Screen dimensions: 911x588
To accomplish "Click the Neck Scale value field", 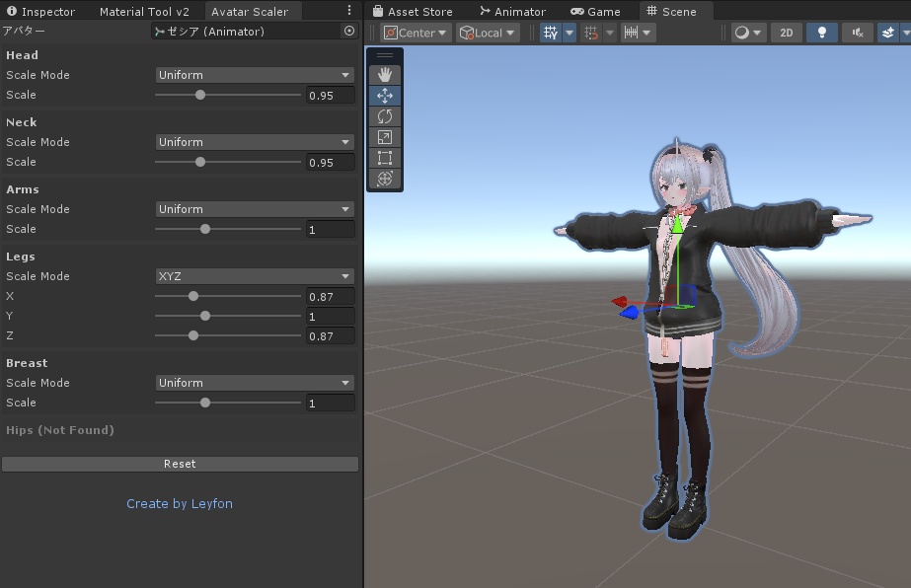I will (x=330, y=162).
